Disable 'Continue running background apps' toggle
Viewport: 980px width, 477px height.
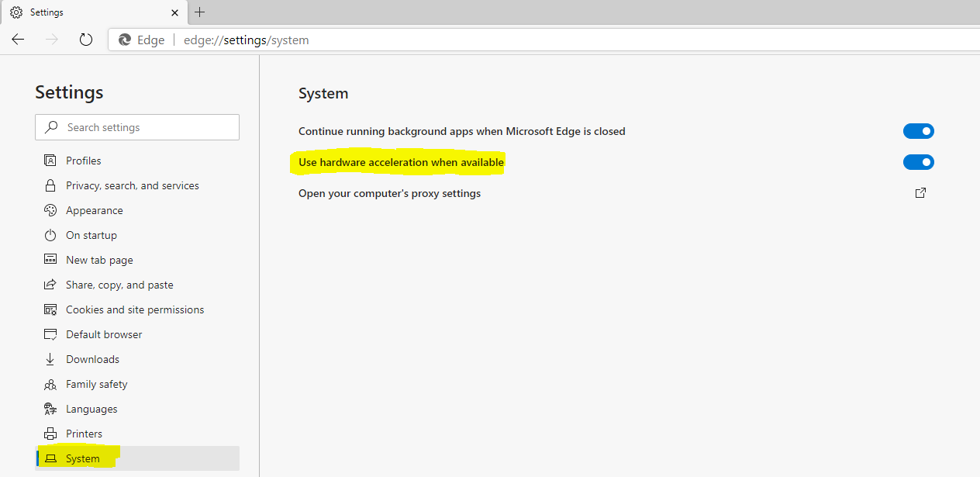click(919, 131)
